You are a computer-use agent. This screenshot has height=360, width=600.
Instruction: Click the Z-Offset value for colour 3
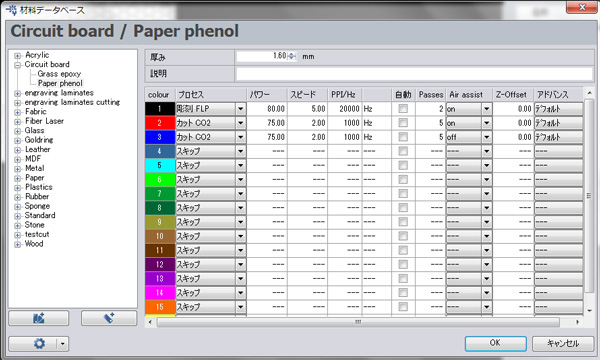click(x=513, y=137)
